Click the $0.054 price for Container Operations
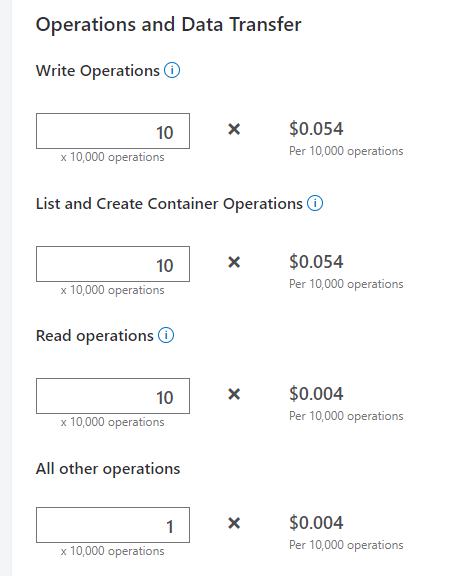Viewport: 467px width, 576px height. coord(316,262)
